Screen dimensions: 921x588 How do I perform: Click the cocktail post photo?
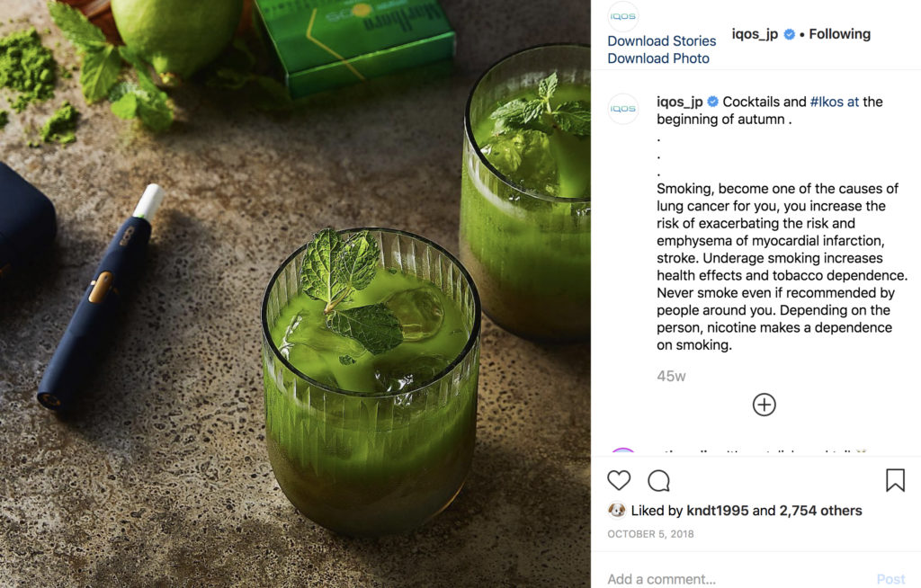(x=295, y=294)
